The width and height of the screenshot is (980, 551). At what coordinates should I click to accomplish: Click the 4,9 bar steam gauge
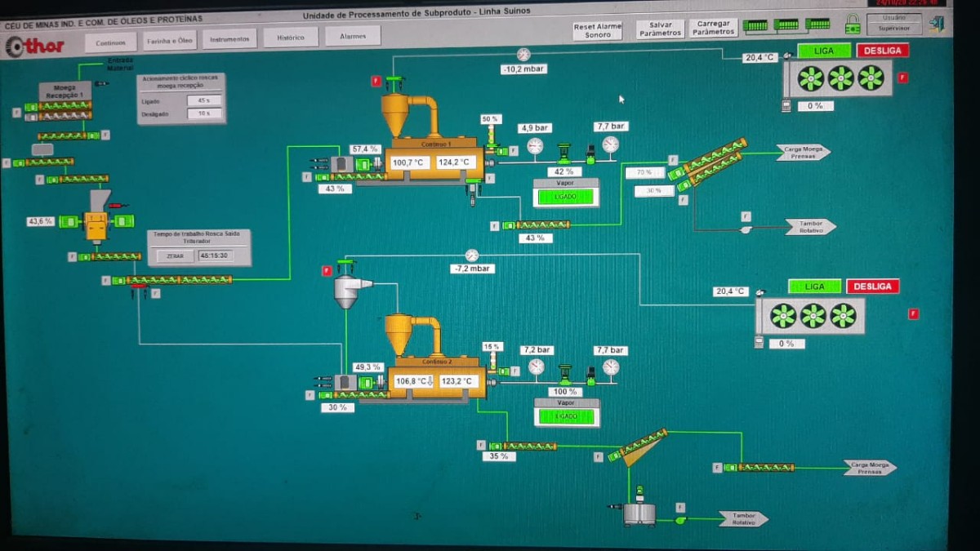click(535, 145)
